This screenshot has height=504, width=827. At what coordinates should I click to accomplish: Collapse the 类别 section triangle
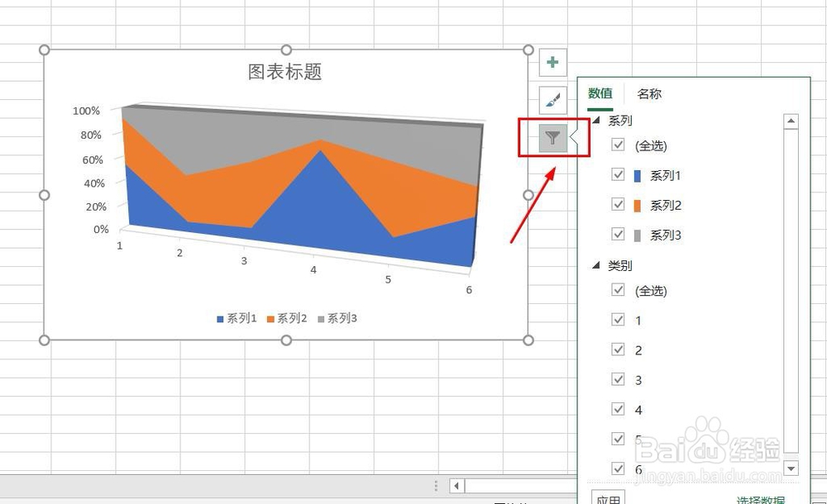pos(595,265)
